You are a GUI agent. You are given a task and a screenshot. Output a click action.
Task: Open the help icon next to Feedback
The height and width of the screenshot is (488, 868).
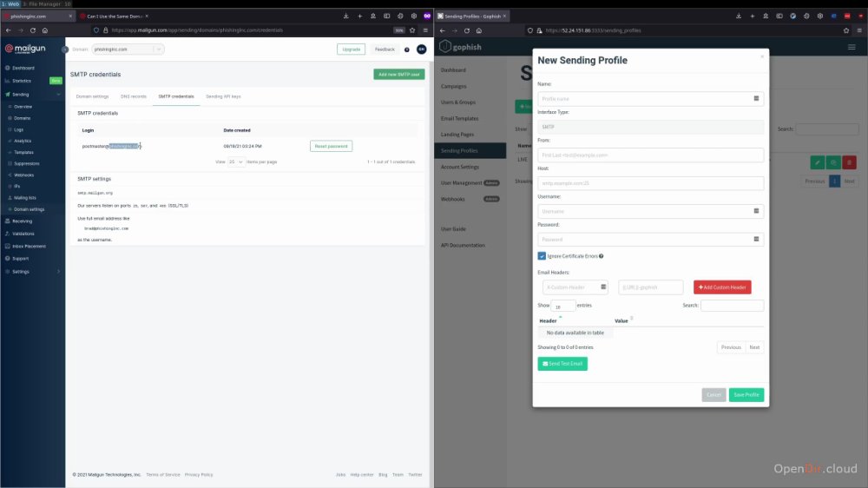click(x=407, y=49)
